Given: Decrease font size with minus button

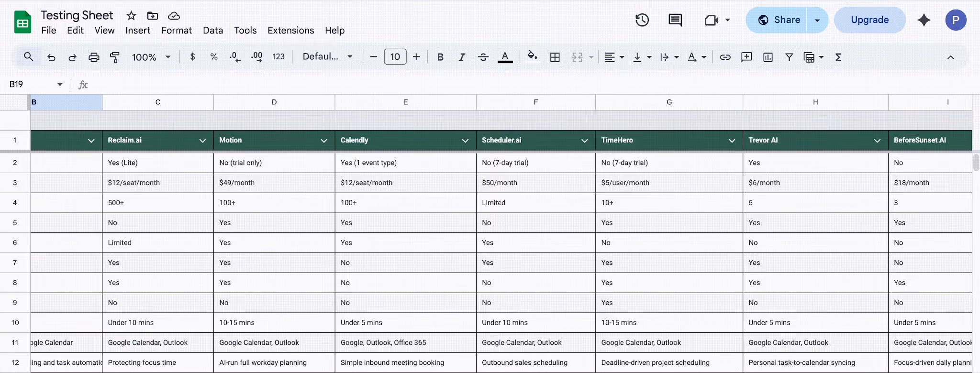Looking at the screenshot, I should pos(374,57).
